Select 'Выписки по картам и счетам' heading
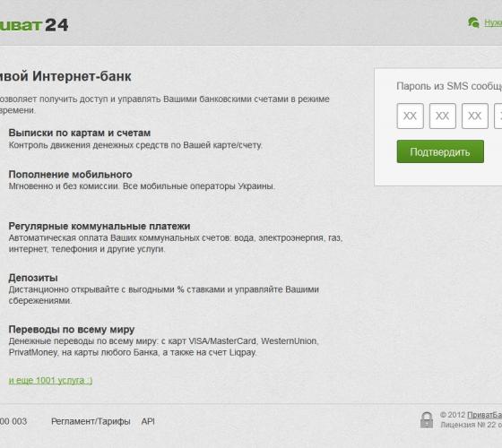This screenshot has width=502, height=448. click(x=80, y=133)
